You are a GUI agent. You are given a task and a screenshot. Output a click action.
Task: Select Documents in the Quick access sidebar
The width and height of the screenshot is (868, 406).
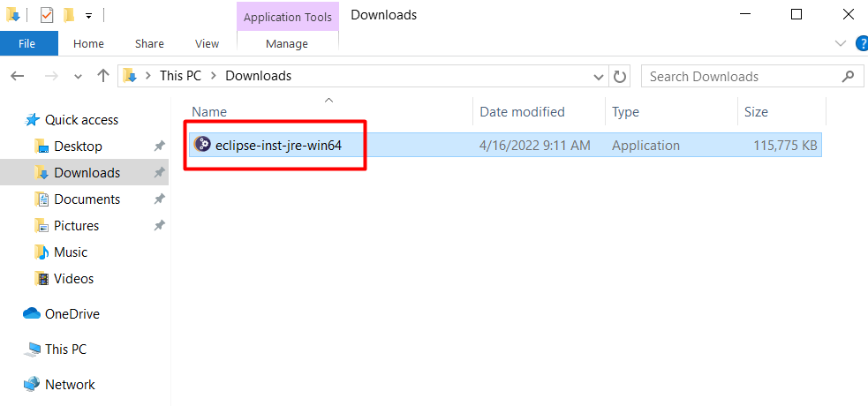point(87,199)
